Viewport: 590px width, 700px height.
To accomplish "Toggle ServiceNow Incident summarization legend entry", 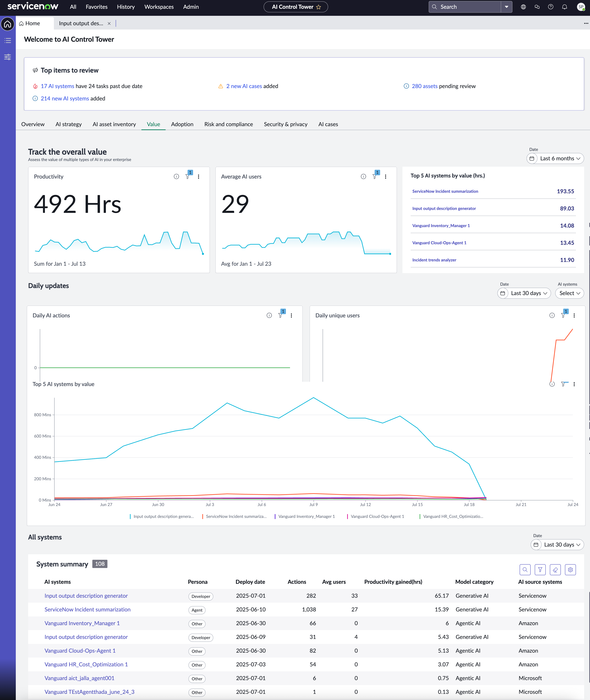I will pos(234,516).
